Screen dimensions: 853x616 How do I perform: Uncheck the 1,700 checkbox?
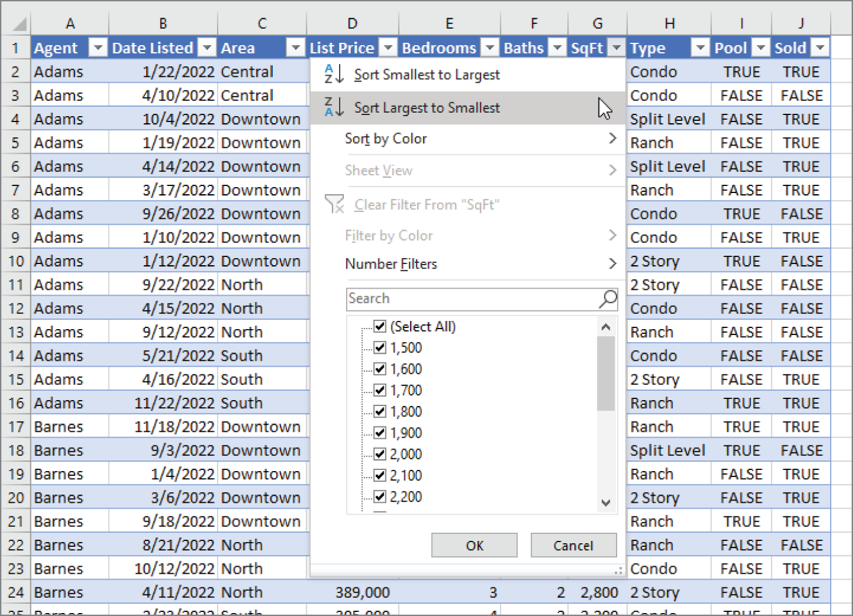(x=380, y=390)
